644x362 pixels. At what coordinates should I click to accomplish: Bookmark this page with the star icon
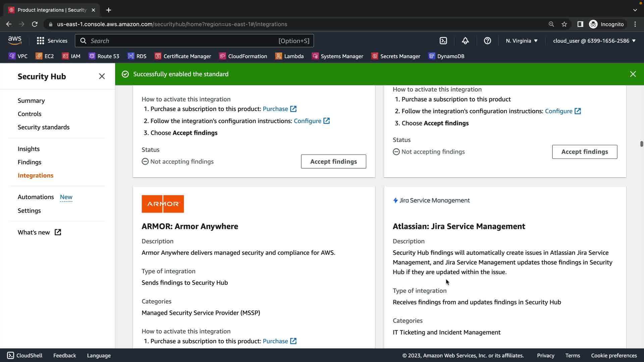(564, 24)
